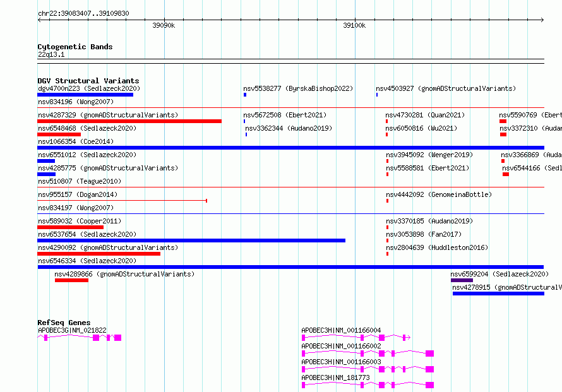Click nsv6544166 variant label
This screenshot has width=562, height=392.
532,168
